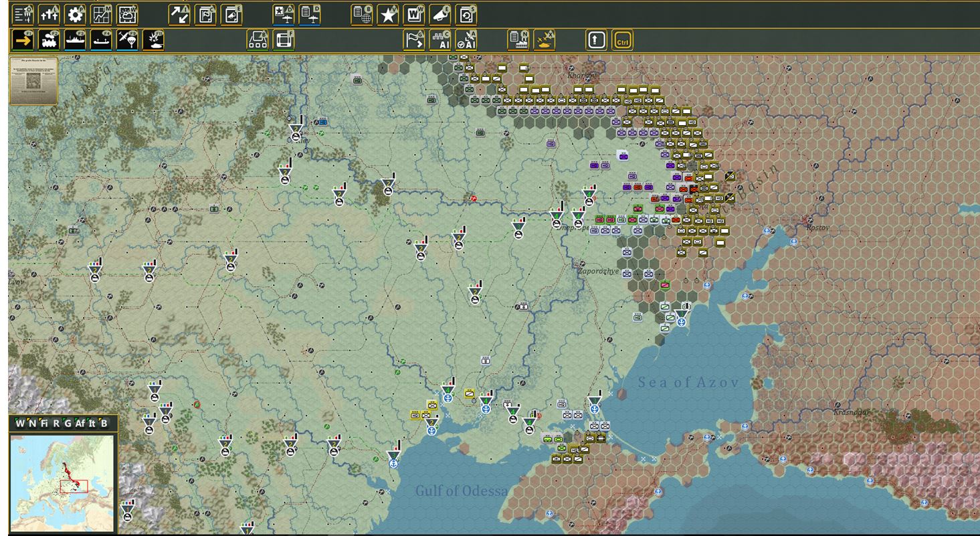Switch to standard movement mode arrow
The height and width of the screenshot is (536, 980).
click(x=22, y=39)
